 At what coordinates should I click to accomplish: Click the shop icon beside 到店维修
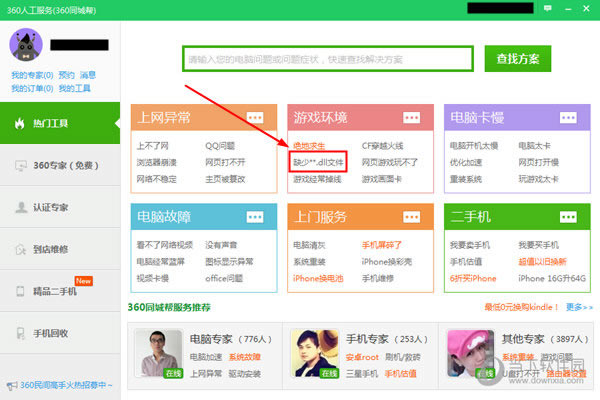(x=20, y=250)
